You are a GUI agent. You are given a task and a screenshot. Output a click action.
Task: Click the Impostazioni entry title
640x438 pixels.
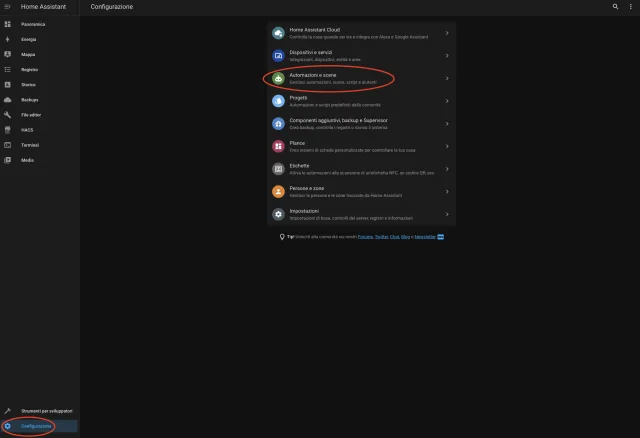[x=304, y=211]
